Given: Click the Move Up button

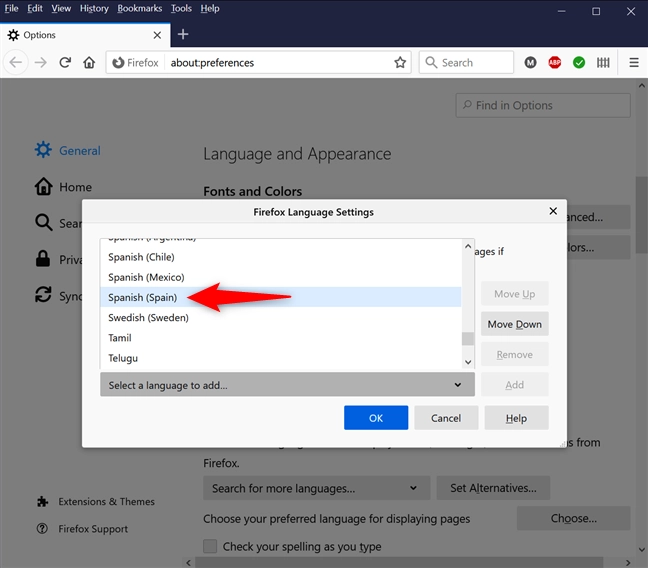Looking at the screenshot, I should pyautogui.click(x=515, y=294).
